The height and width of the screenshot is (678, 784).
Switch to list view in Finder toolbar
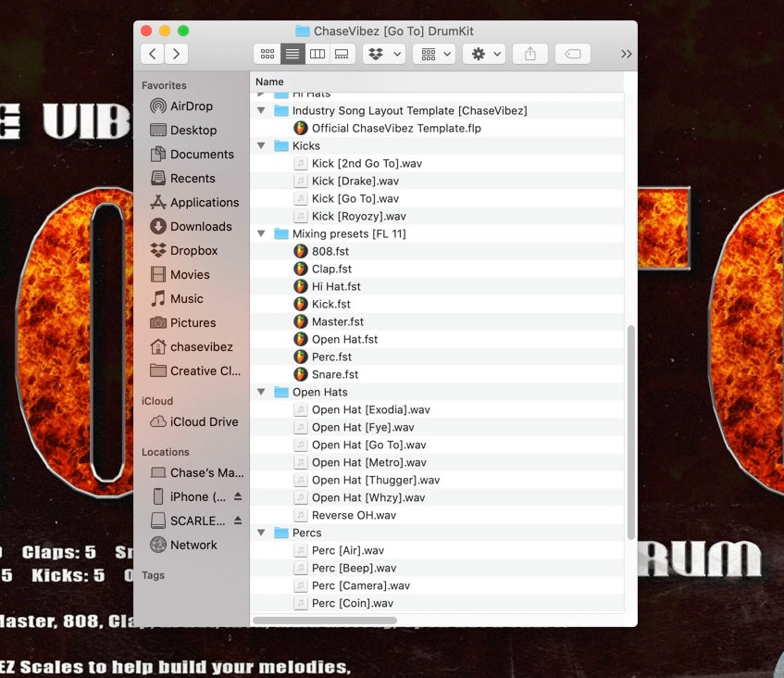[x=292, y=54]
